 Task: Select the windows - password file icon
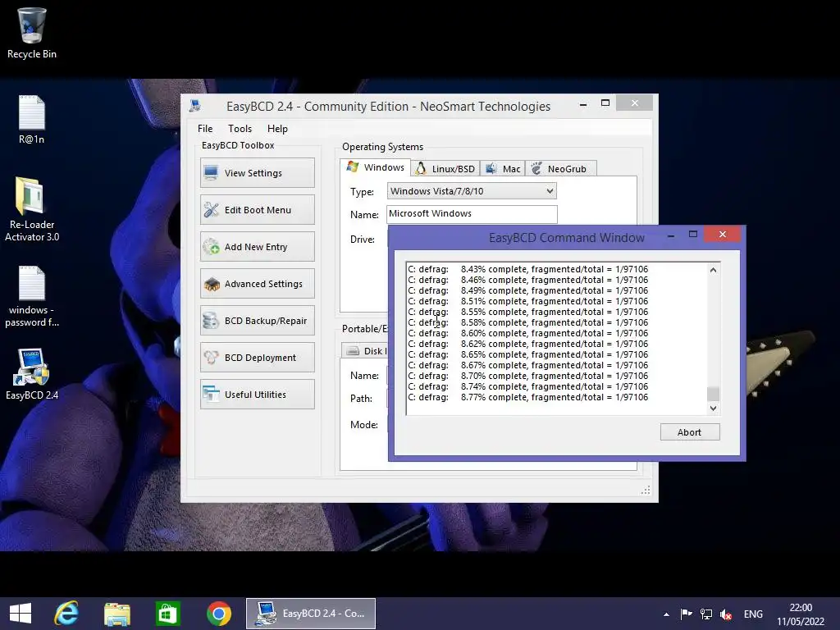(x=32, y=296)
